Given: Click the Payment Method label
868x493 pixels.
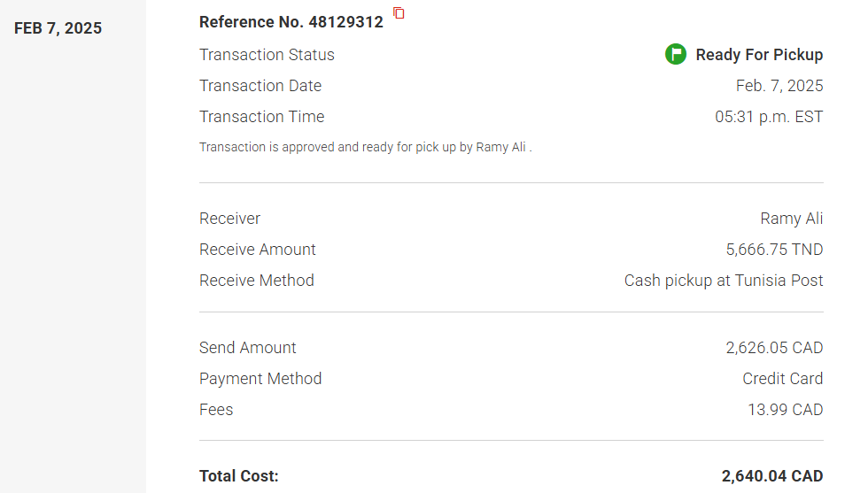Looking at the screenshot, I should tap(260, 379).
